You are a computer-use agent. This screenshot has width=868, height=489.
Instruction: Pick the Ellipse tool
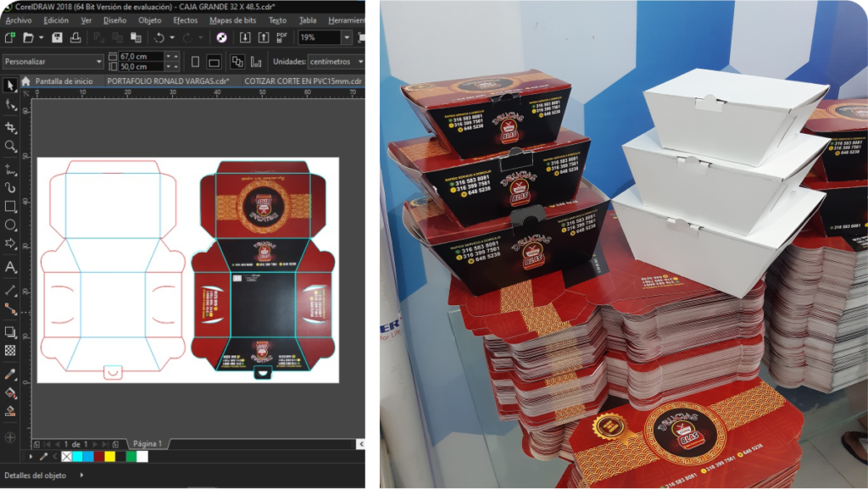(10, 225)
